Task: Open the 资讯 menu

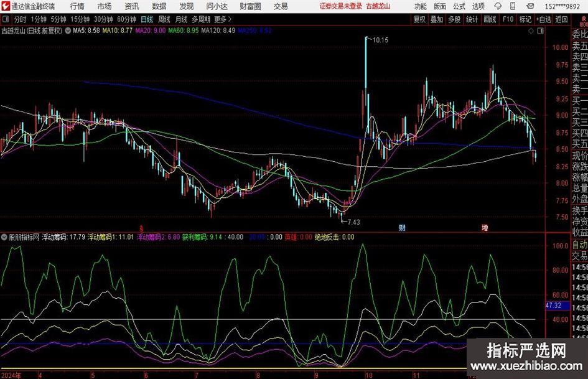Action: click(132, 6)
